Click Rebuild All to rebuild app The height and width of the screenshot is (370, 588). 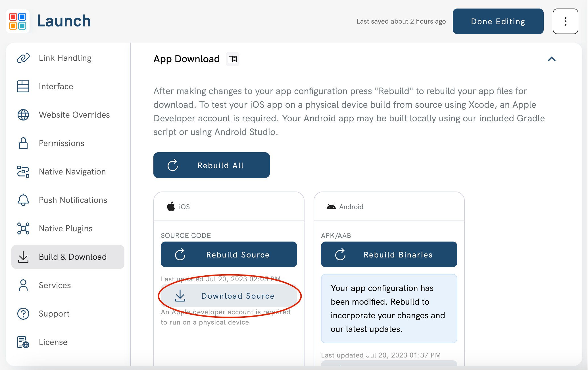(x=212, y=165)
